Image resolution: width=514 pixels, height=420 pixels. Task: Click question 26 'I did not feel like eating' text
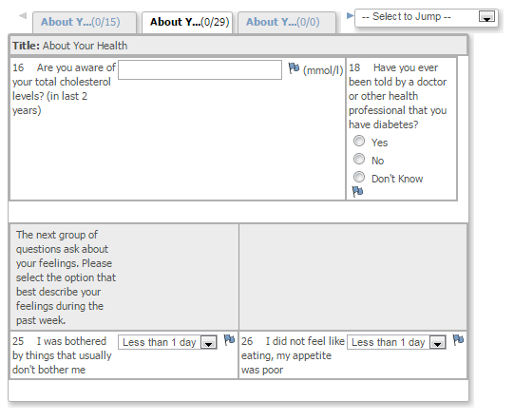293,355
